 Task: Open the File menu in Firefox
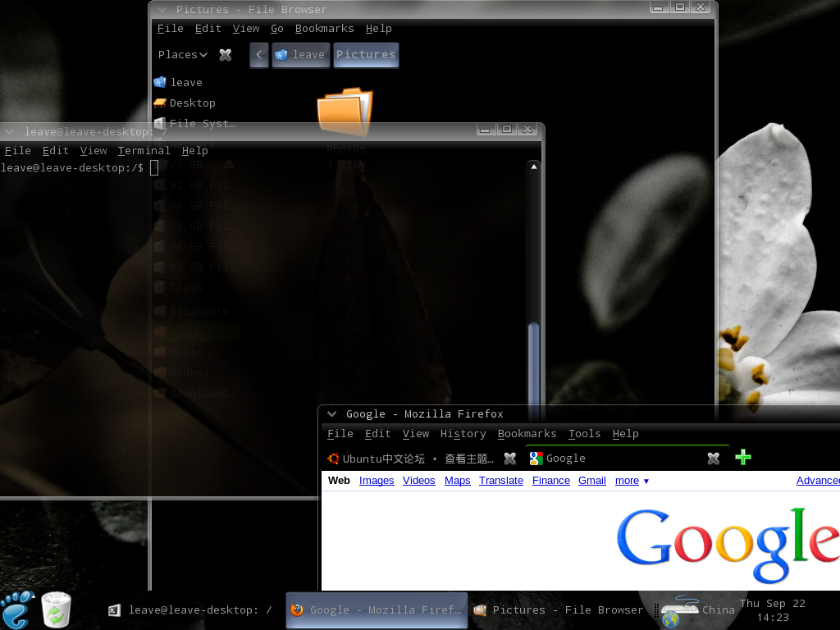coord(340,433)
